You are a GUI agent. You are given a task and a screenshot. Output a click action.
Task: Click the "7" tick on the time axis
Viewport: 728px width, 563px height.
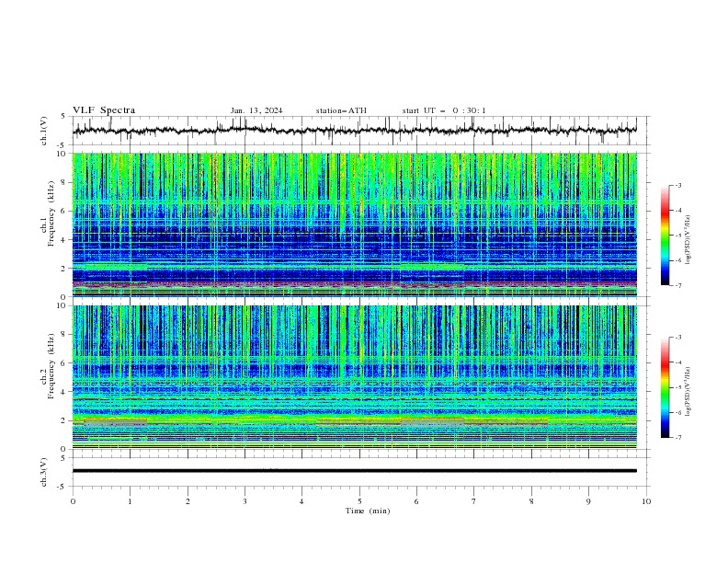(474, 501)
